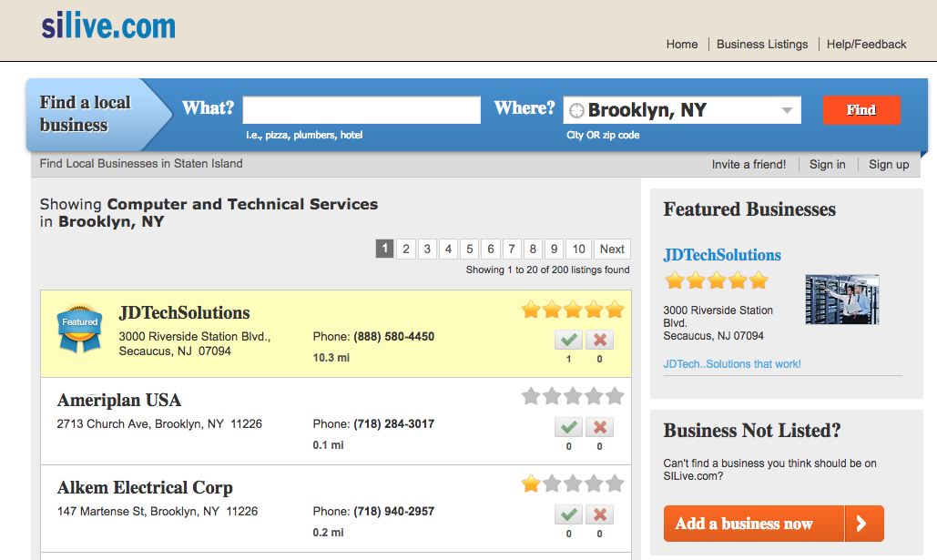
Task: Click address 147 Martense St, Brooklyn
Action: click(x=158, y=511)
